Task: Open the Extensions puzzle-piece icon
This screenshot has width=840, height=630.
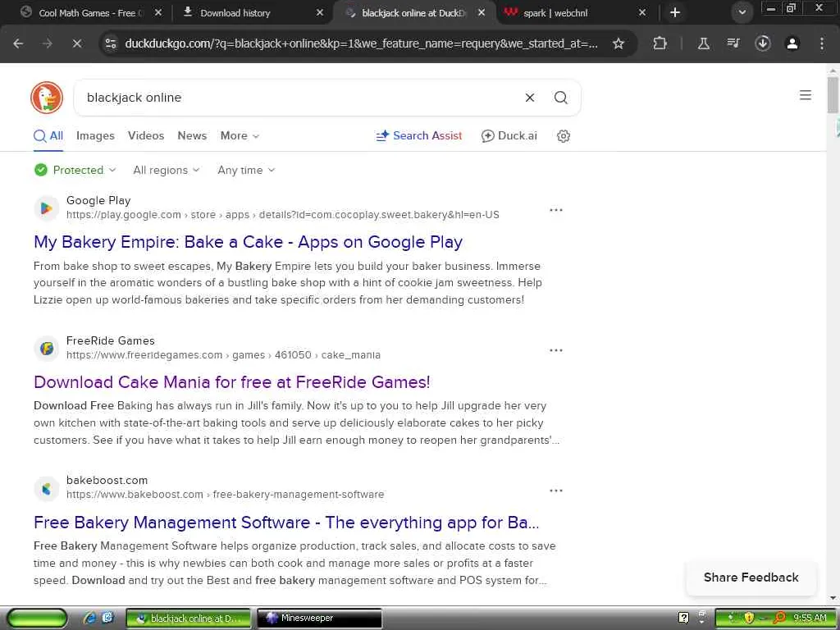Action: coord(660,43)
